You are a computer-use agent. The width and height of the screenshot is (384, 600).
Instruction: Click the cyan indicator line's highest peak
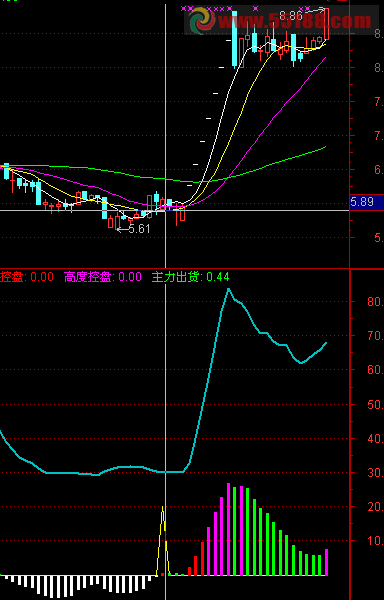click(228, 289)
